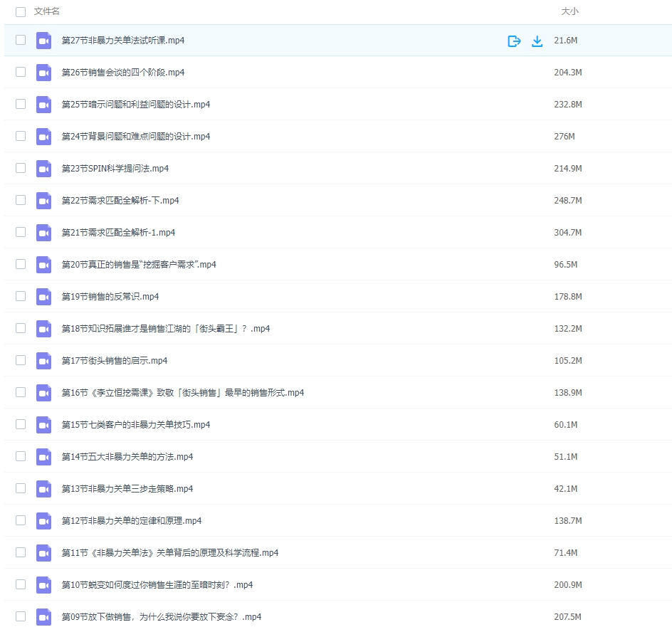Click the video thumbnail icon beside 第27节非暴力关单法试听课.mp4
The image size is (672, 632).
(x=43, y=41)
